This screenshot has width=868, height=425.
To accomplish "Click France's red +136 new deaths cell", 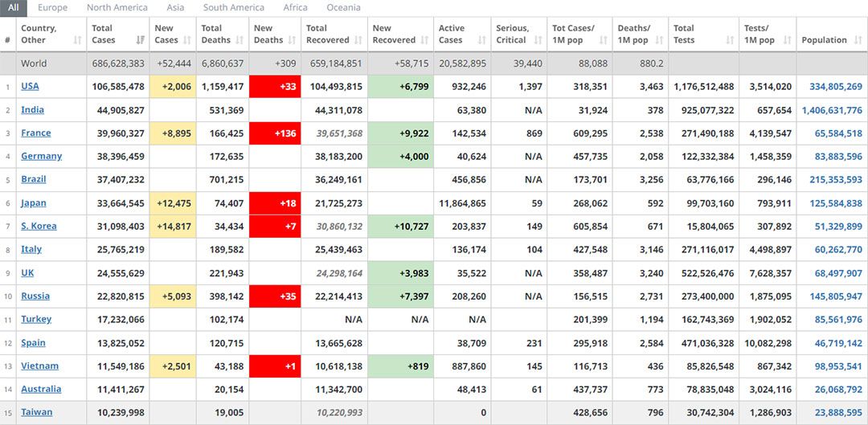I will (x=275, y=133).
